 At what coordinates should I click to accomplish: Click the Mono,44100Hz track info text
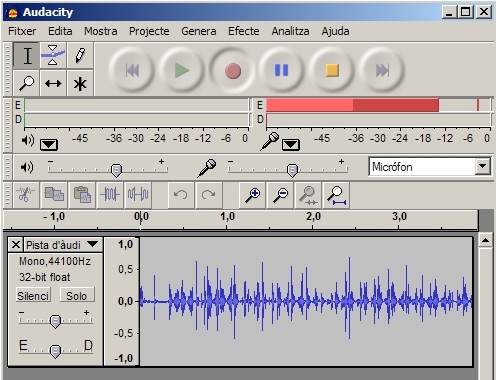tap(55, 261)
